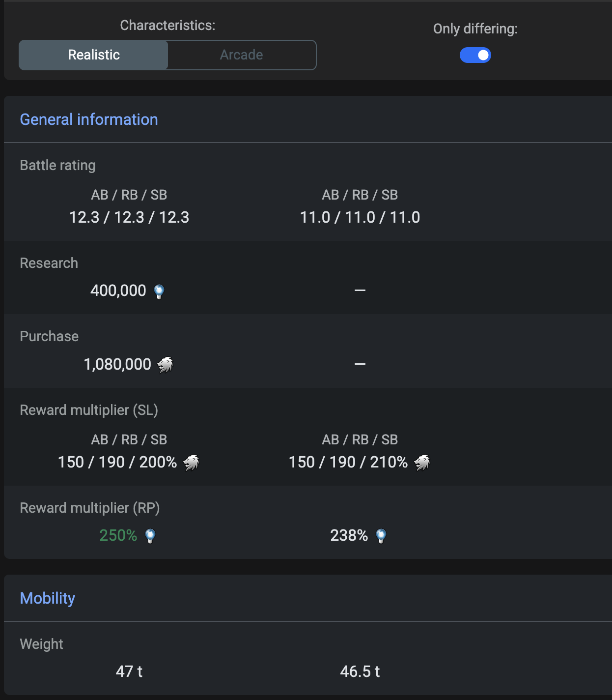Click the lightbulb icon beside 250%
Viewport: 612px width, 700px height.
[150, 536]
